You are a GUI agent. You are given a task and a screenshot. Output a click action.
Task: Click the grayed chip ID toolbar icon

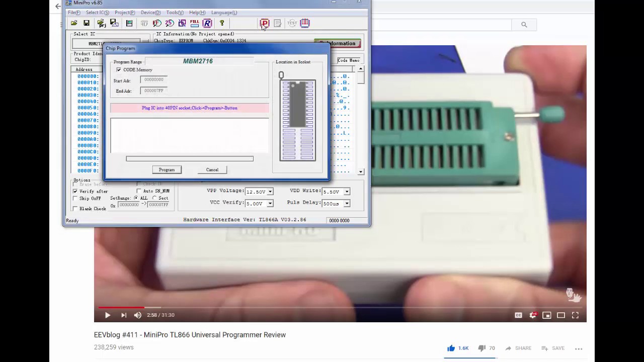[144, 23]
